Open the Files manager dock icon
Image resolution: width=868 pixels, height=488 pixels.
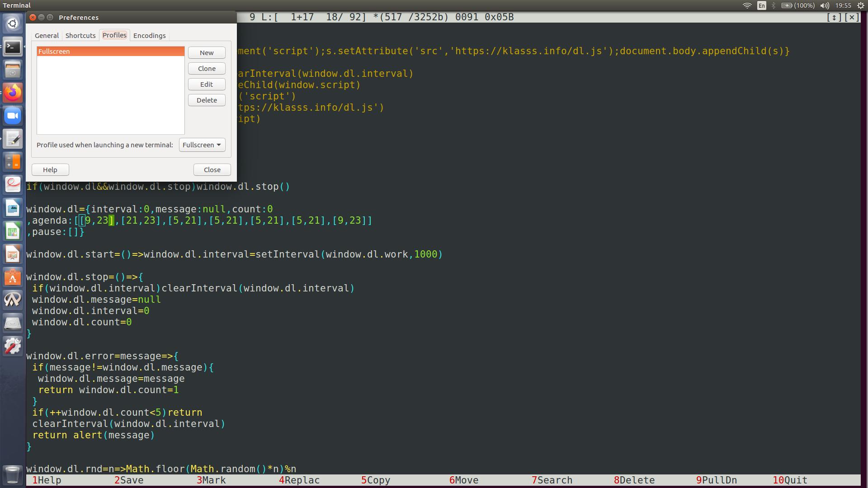tap(13, 70)
